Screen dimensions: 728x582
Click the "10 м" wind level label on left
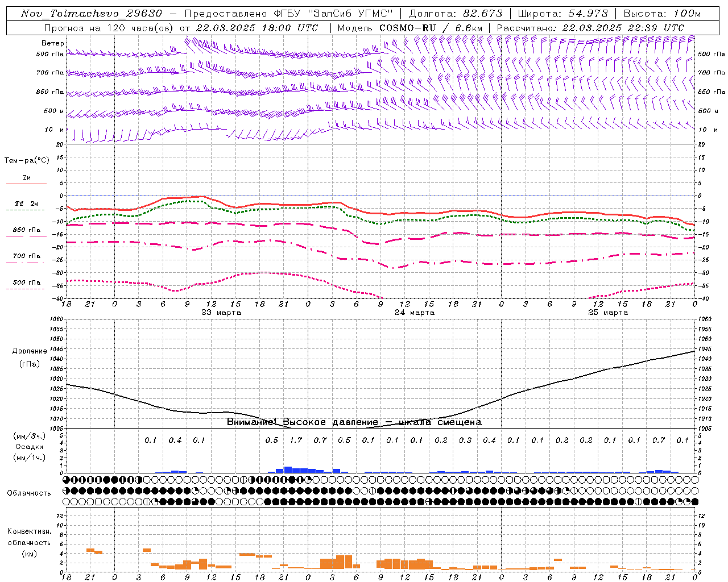(55, 130)
